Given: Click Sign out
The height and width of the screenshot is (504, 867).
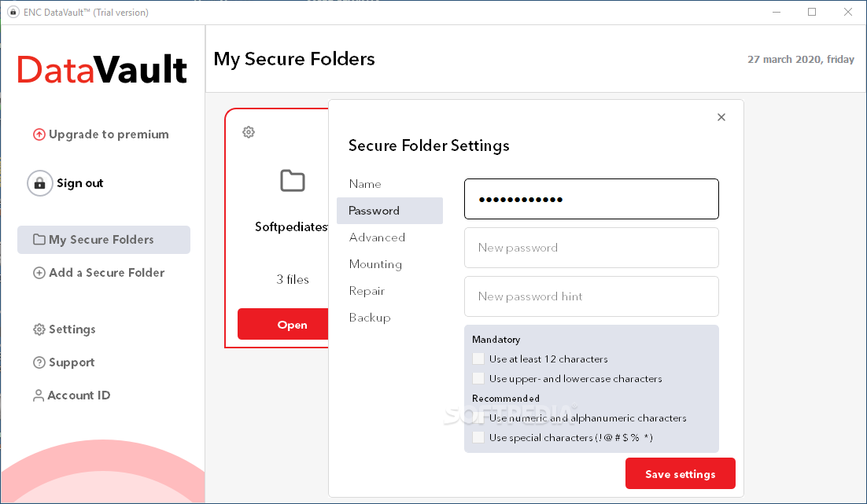Looking at the screenshot, I should 79,183.
